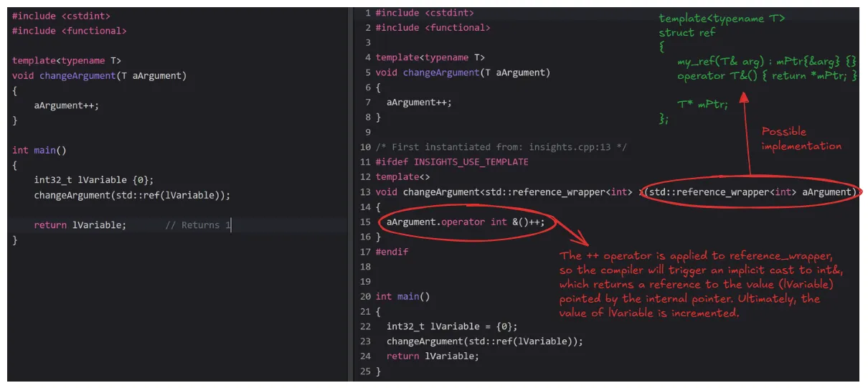Click the red oval around aArgument.operator int &()++

click(x=466, y=222)
